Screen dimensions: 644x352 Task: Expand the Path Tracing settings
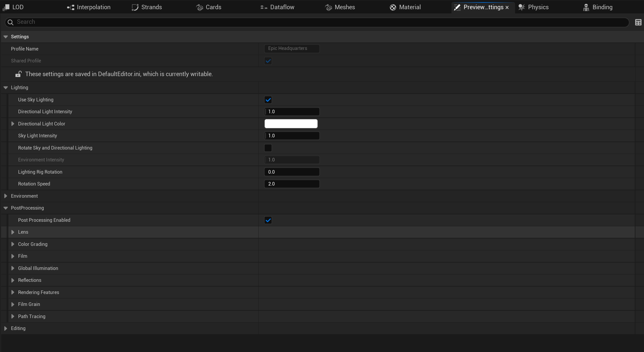pyautogui.click(x=13, y=316)
